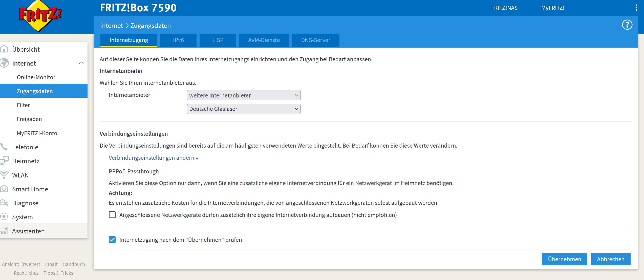Click the Telefonie phone icon

(x=4, y=147)
